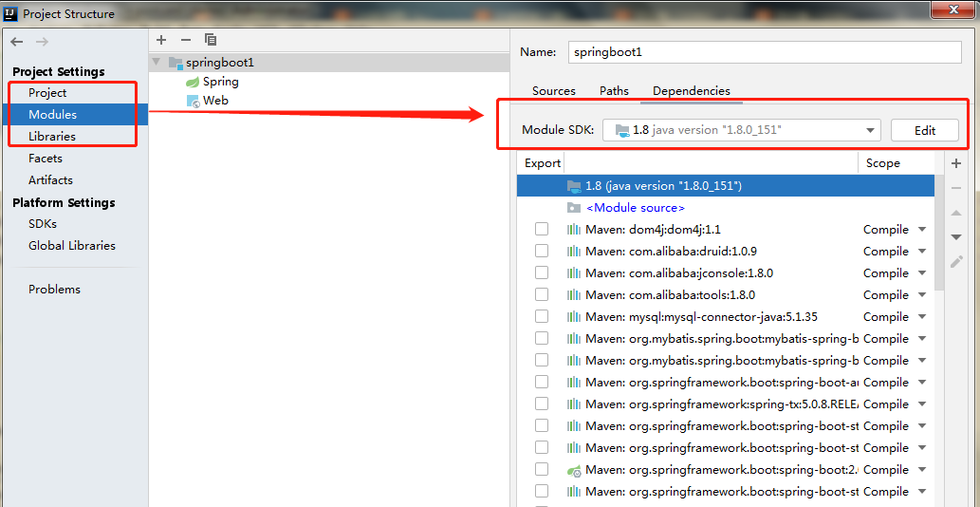Viewport: 980px width, 507px height.
Task: Check export for mysql-connector-java:5.1.35
Action: point(542,317)
